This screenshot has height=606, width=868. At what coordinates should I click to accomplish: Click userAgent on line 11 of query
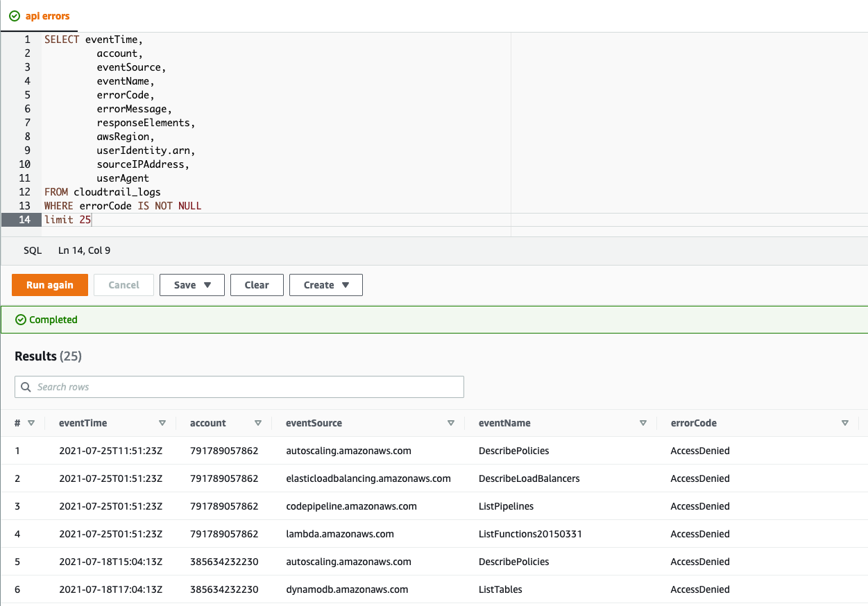pos(123,178)
